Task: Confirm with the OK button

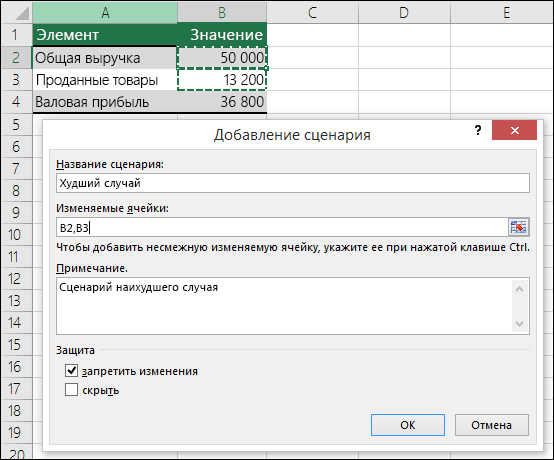Action: coord(408,425)
